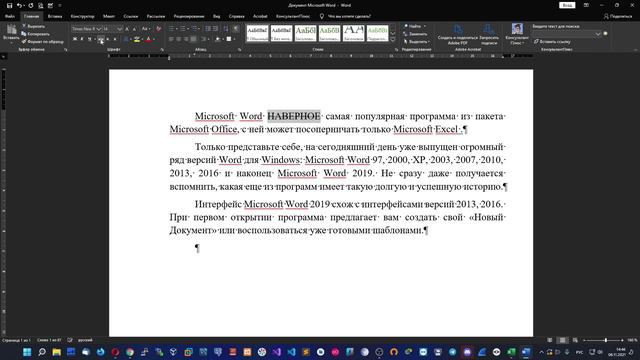The height and width of the screenshot is (360, 640).
Task: Create and share Adobe PDF
Action: click(x=457, y=34)
